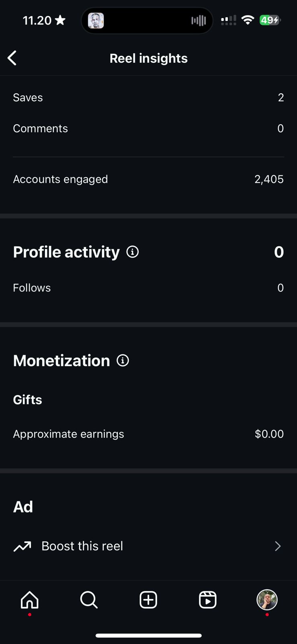Tap the Monetization info icon

click(123, 361)
